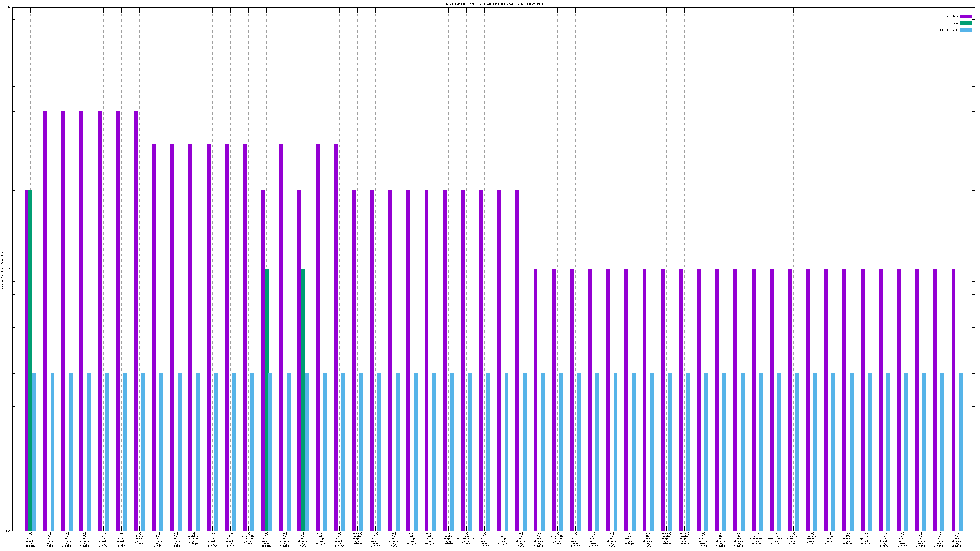Click the ips.whitelisted.org 3 hops label
The width and height of the screenshot is (980, 551).
[466, 538]
